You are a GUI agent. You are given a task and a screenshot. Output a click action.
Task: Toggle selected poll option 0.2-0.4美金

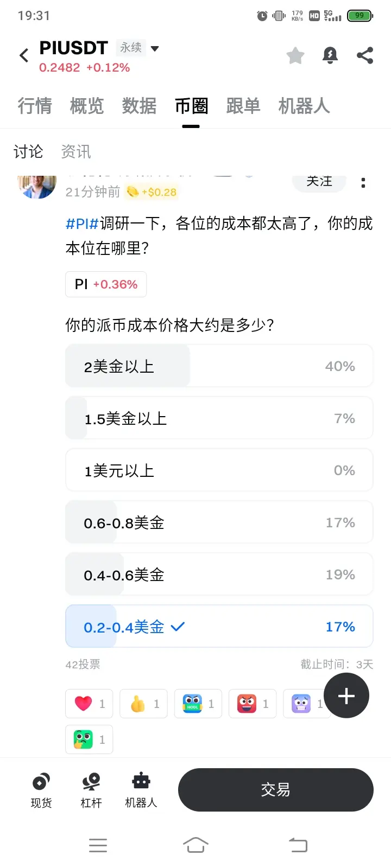[219, 627]
